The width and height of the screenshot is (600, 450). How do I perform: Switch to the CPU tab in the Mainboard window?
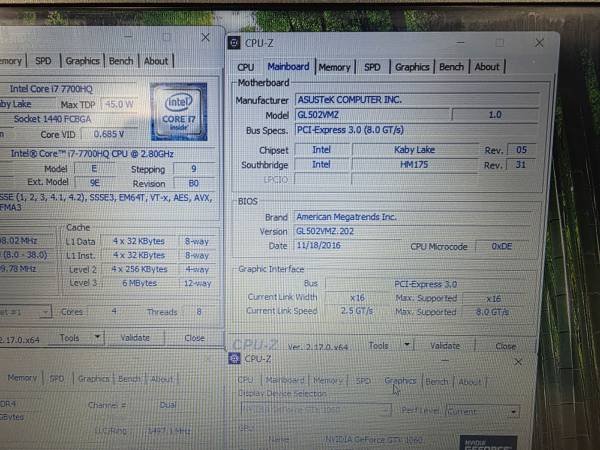(245, 67)
